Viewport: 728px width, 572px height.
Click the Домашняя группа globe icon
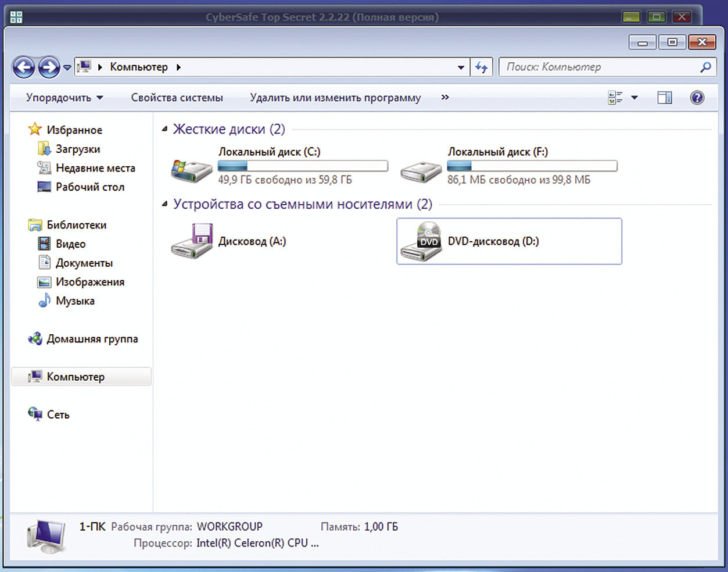(x=35, y=338)
